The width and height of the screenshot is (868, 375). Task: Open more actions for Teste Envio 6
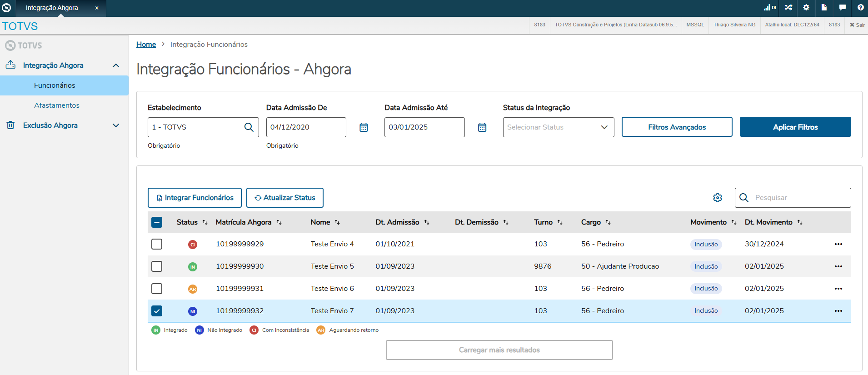[x=838, y=289]
